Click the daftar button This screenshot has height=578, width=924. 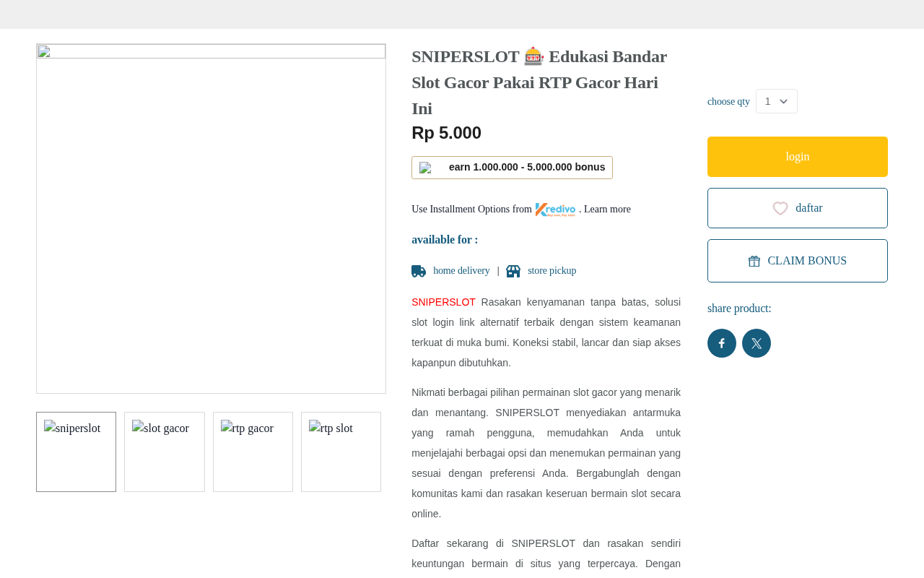798,208
